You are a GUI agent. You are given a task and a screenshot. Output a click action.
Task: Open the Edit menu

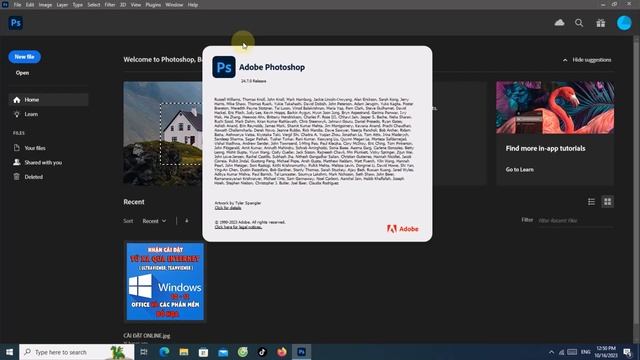click(x=30, y=5)
